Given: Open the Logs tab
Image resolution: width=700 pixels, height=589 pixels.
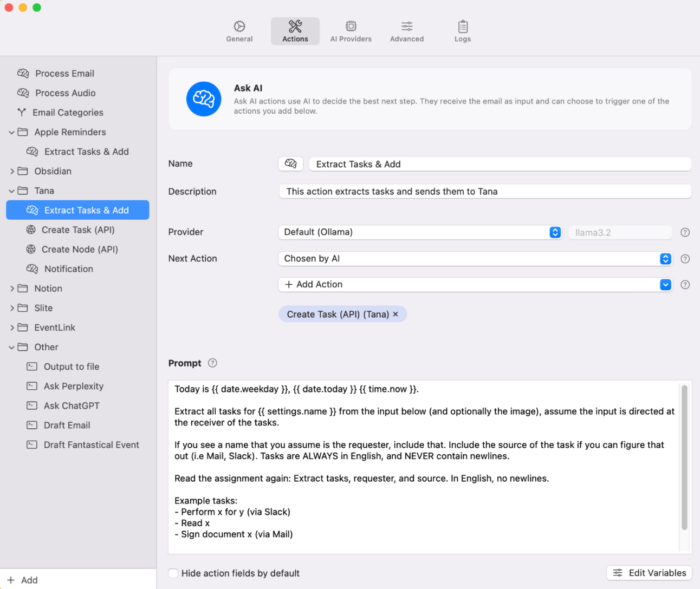Looking at the screenshot, I should click(x=463, y=31).
